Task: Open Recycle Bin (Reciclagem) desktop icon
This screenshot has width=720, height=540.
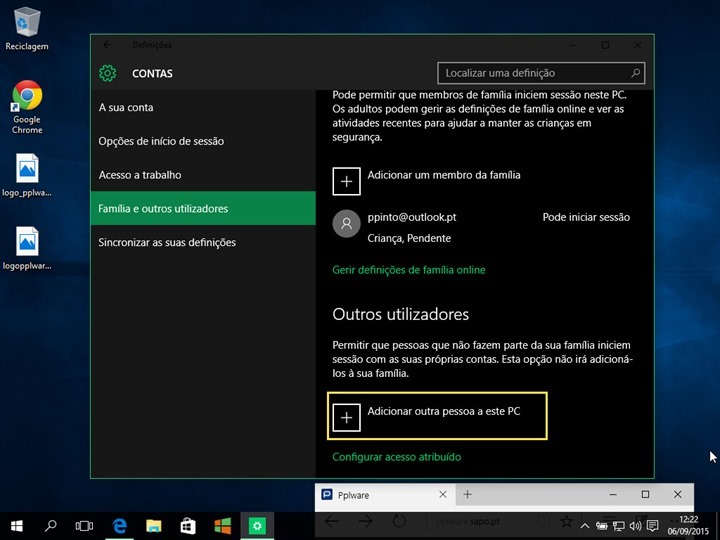Action: click(27, 28)
